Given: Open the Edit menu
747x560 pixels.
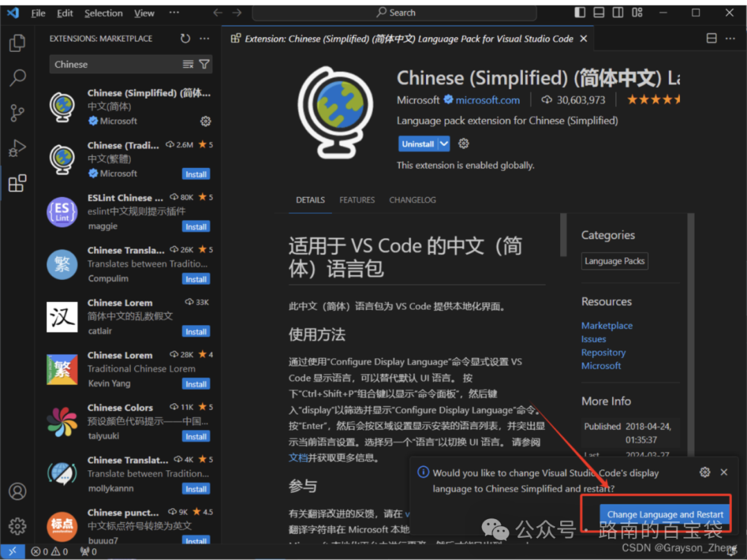Looking at the screenshot, I should pyautogui.click(x=65, y=13).
